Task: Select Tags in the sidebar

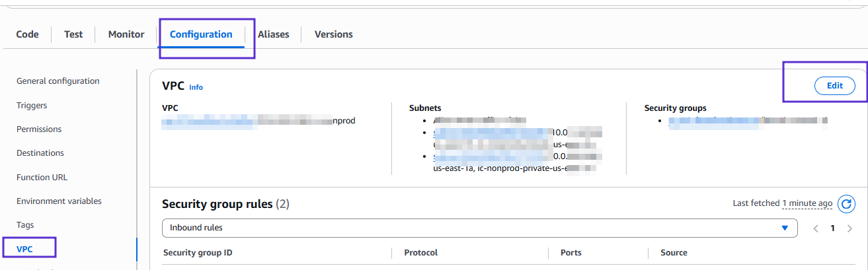Action: [25, 224]
